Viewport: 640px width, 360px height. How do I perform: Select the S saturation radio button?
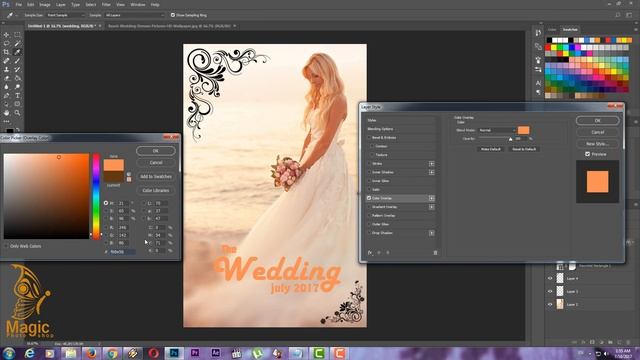click(106, 211)
